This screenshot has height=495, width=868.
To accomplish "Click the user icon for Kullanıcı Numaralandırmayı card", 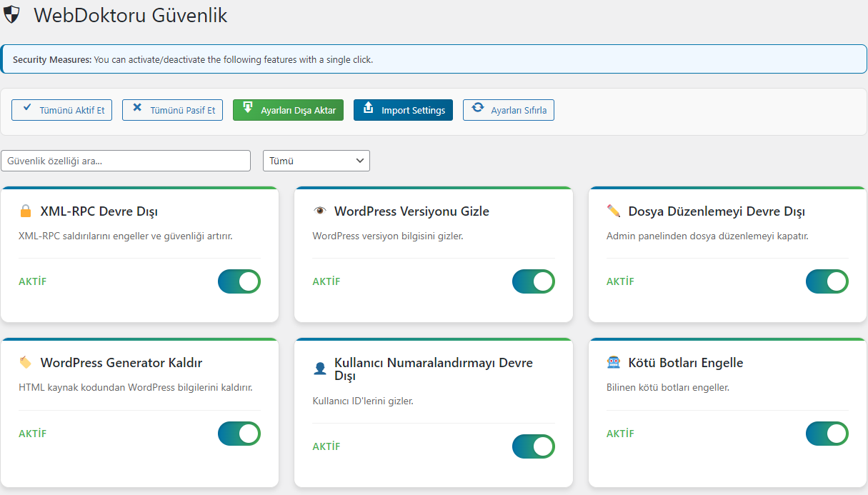I will (x=319, y=369).
